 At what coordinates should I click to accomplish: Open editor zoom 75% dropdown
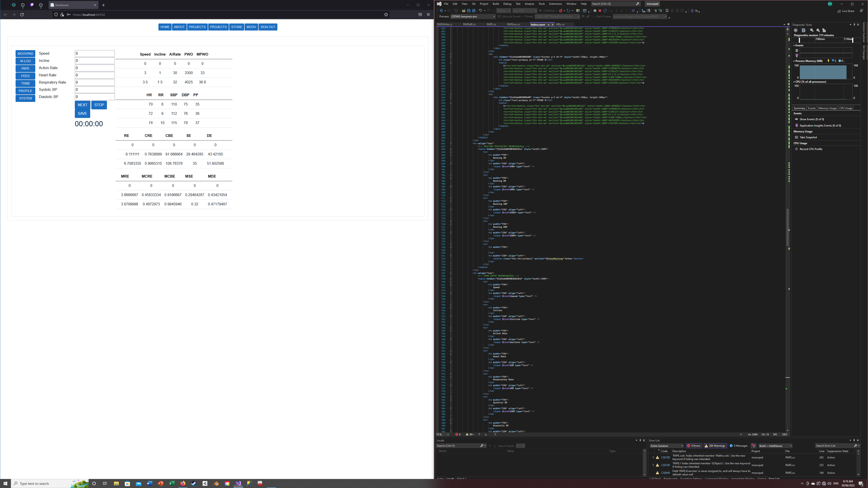pyautogui.click(x=443, y=434)
